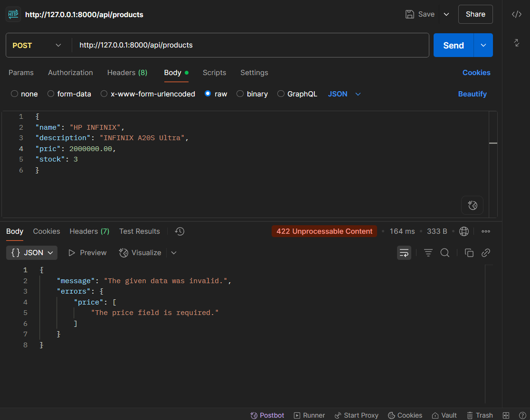Select the none body type option

click(x=15, y=94)
